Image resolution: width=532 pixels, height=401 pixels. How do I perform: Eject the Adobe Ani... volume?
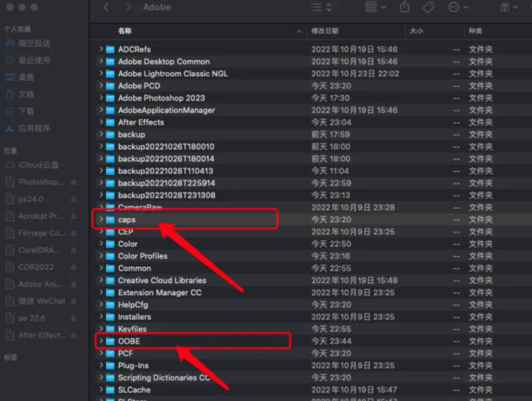(74, 284)
